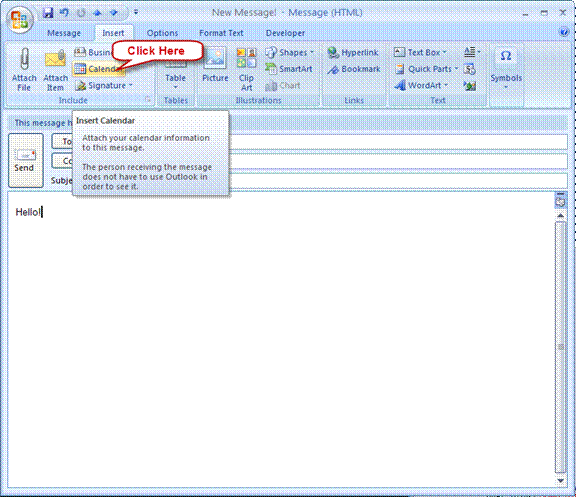Screen dimensions: 576x497
Task: Attach an Outlook item
Action: [55, 70]
